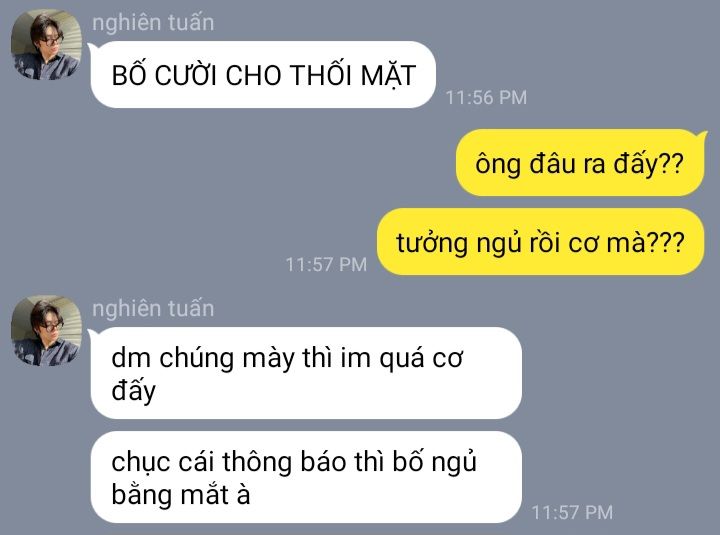The height and width of the screenshot is (535, 720).
Task: Click the 11:57 PM timestamp after last message
Action: click(572, 512)
